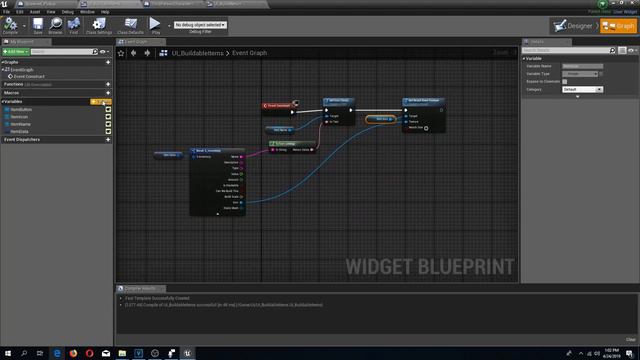This screenshot has width=640, height=360.
Task: Open File Explorer from the taskbar
Action: click(122, 353)
